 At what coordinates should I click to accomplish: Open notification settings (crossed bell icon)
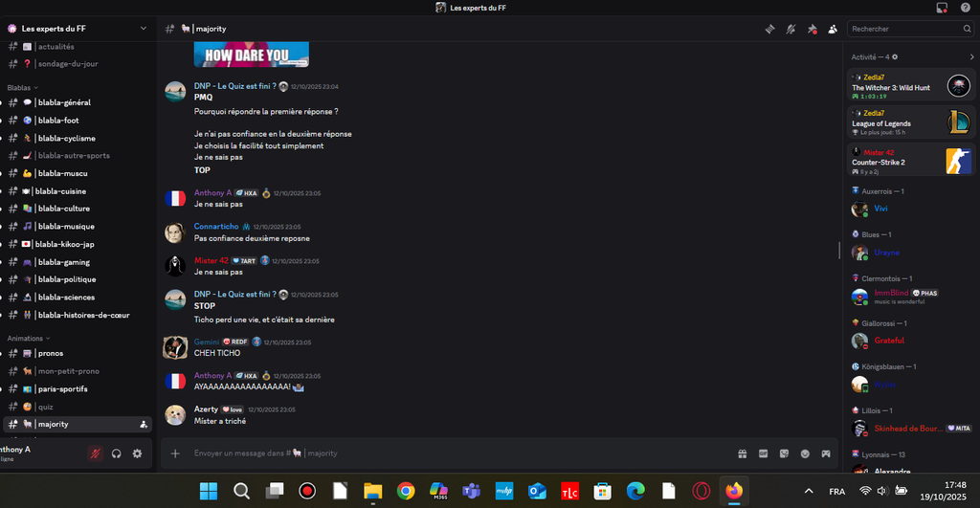tap(791, 29)
